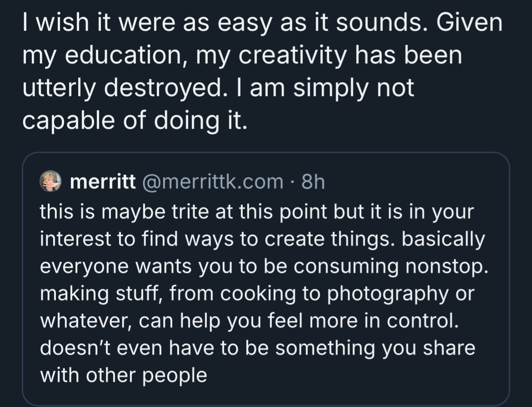Select the line 'I wish it were as easy'
532x407 pixels.
tap(262, 23)
